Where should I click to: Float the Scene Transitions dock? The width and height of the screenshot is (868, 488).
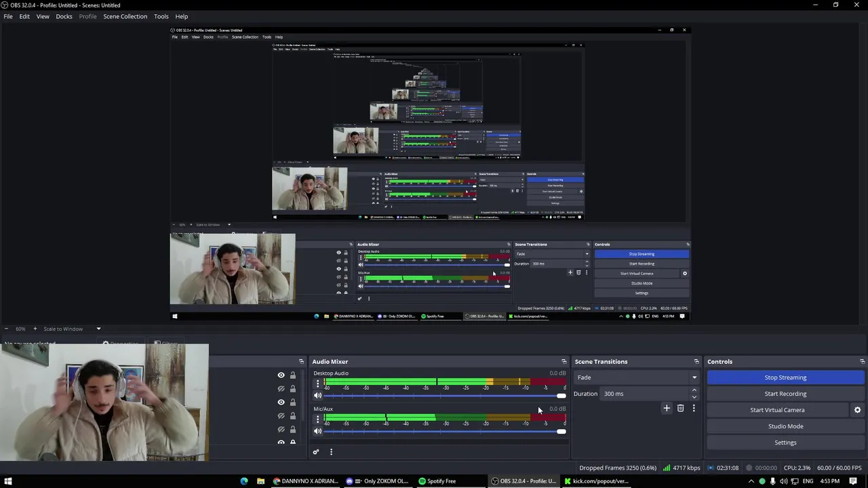[x=696, y=361]
